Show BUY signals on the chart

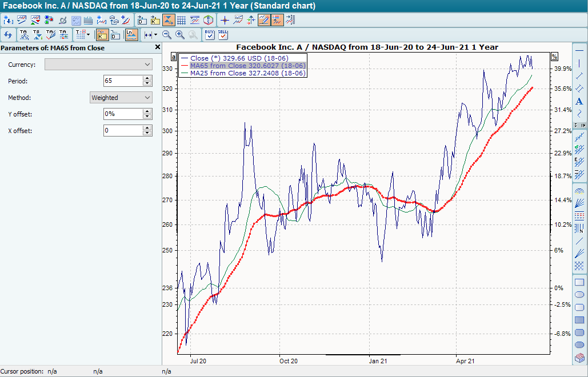(x=209, y=35)
